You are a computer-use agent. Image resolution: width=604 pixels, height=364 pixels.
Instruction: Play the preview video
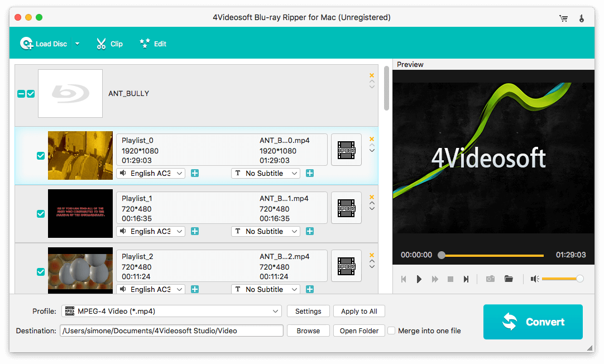point(419,279)
